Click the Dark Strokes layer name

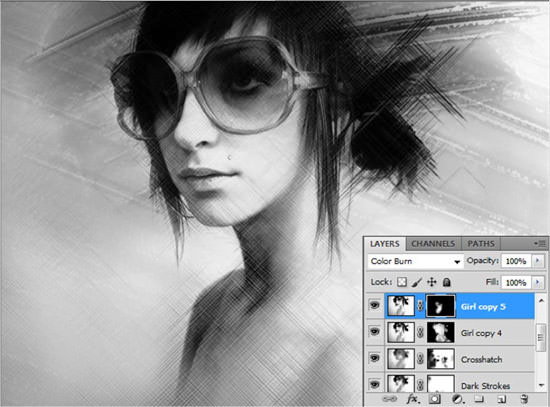pyautogui.click(x=485, y=386)
